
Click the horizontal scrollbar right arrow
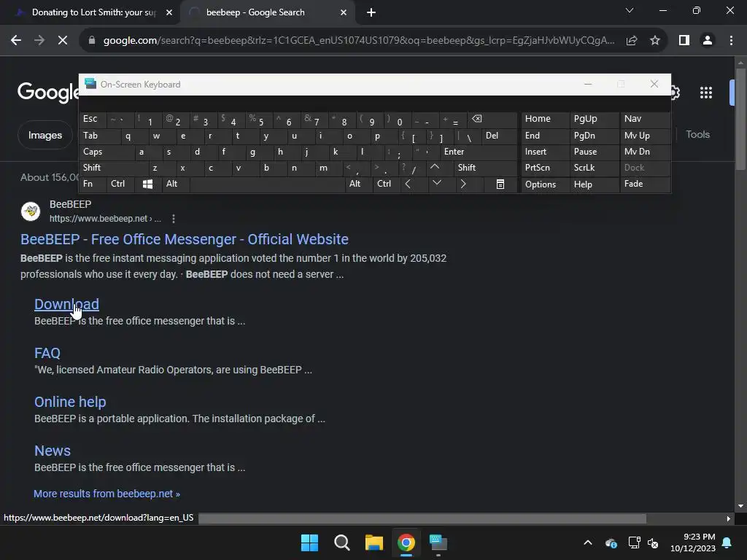click(728, 518)
